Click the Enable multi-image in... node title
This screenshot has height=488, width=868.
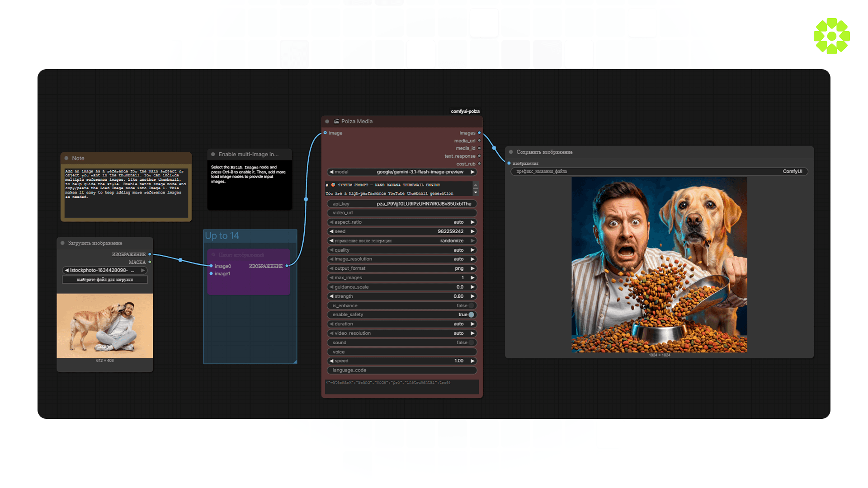click(249, 155)
